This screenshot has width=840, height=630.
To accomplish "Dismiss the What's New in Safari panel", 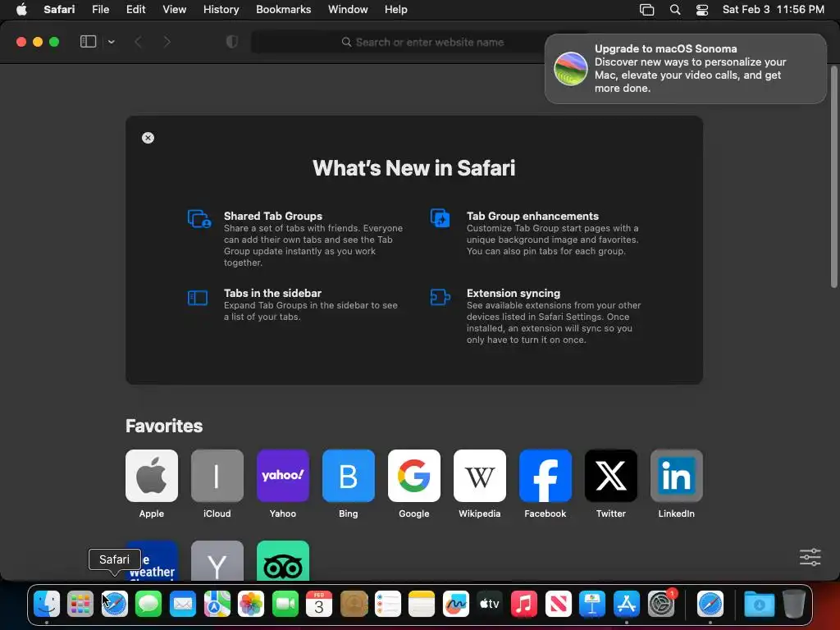I will pos(148,138).
